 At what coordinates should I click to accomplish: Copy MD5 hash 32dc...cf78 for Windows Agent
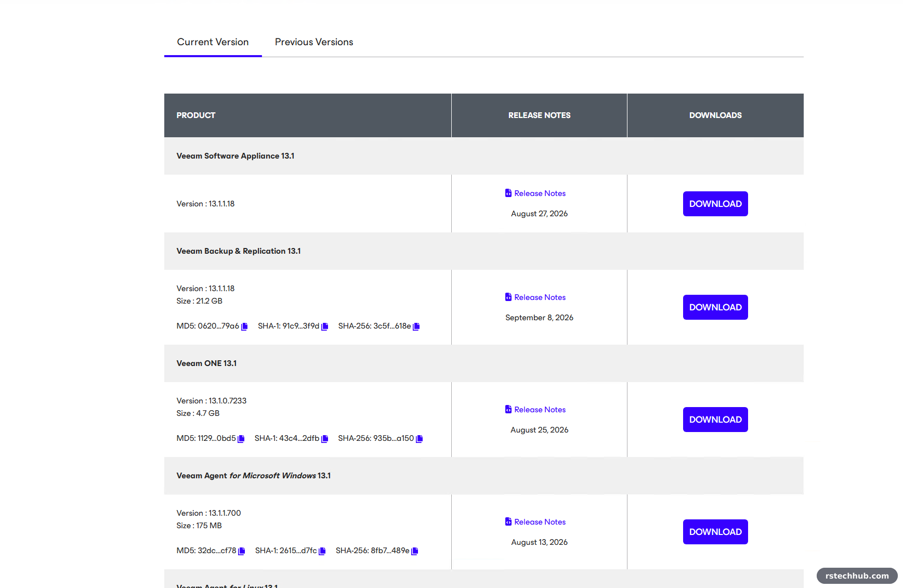pyautogui.click(x=242, y=551)
